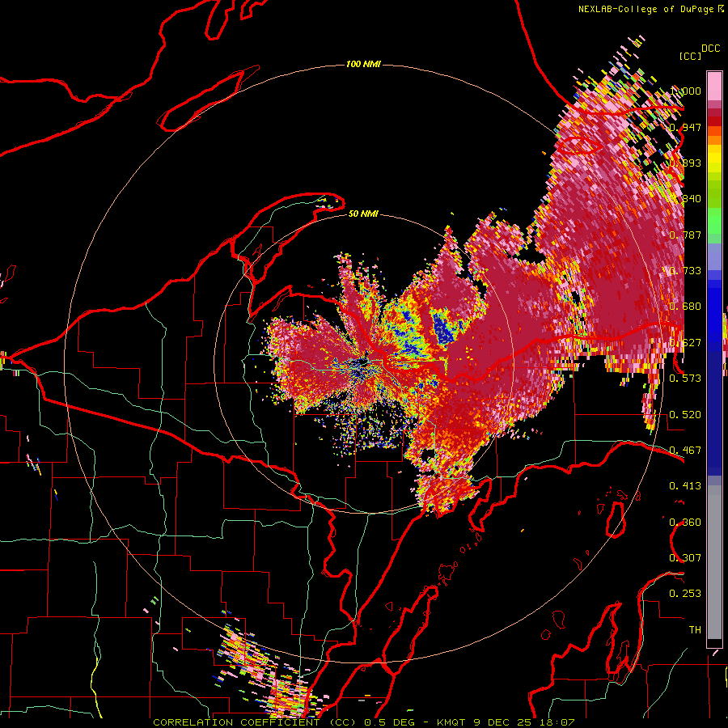Select the 0.840 color scale value

point(685,199)
